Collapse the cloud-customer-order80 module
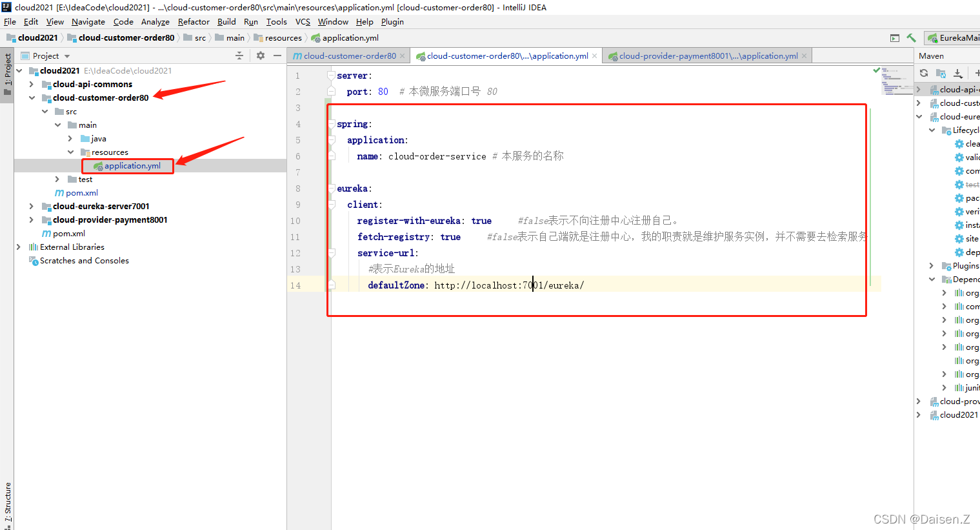This screenshot has height=530, width=980. coord(31,97)
